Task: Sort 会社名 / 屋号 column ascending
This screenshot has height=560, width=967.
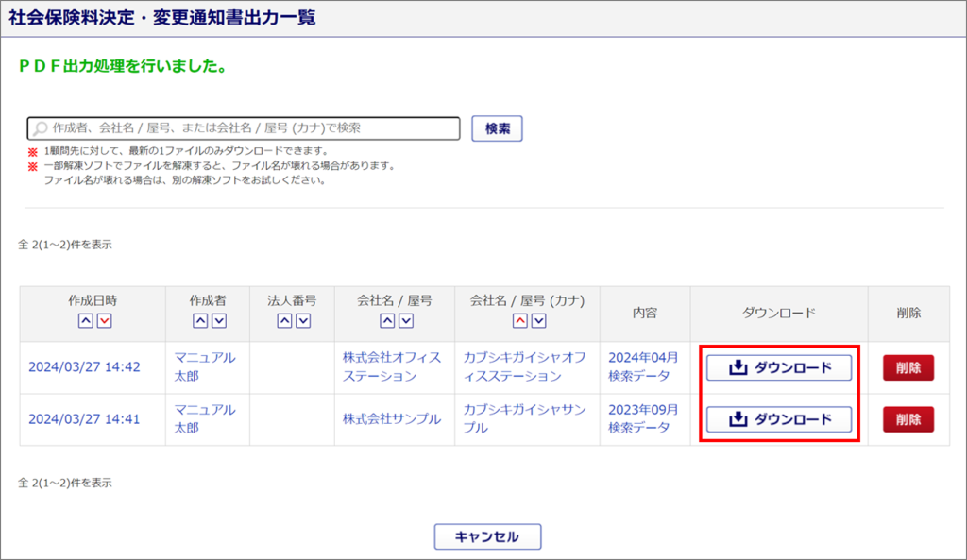Action: point(387,321)
